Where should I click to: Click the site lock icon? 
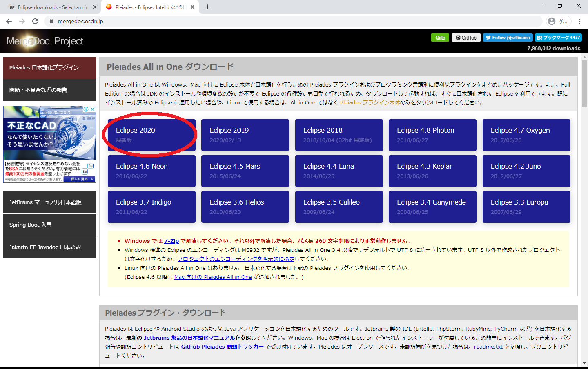pos(51,21)
